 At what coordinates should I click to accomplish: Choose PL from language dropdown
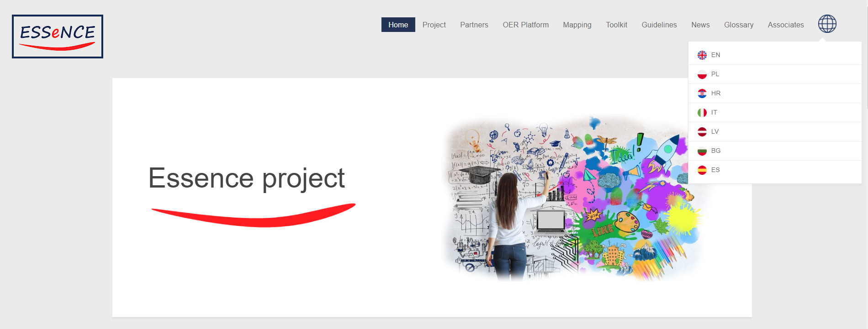(x=715, y=74)
